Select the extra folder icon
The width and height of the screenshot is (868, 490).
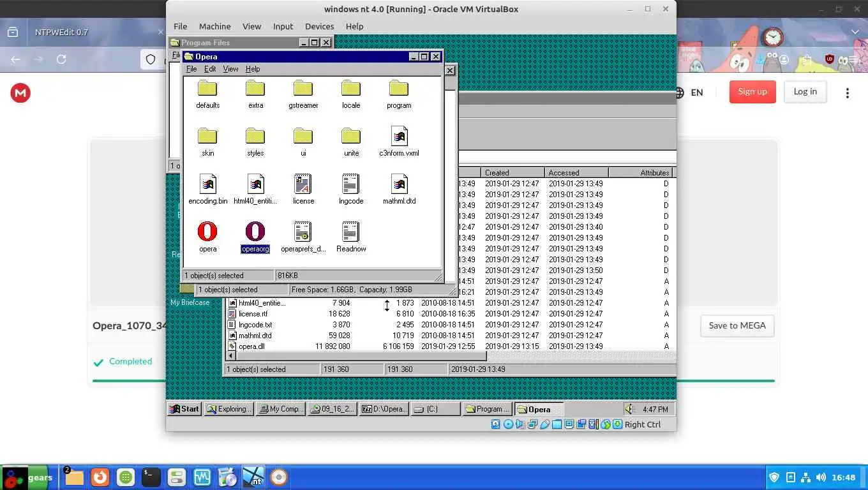click(x=255, y=89)
